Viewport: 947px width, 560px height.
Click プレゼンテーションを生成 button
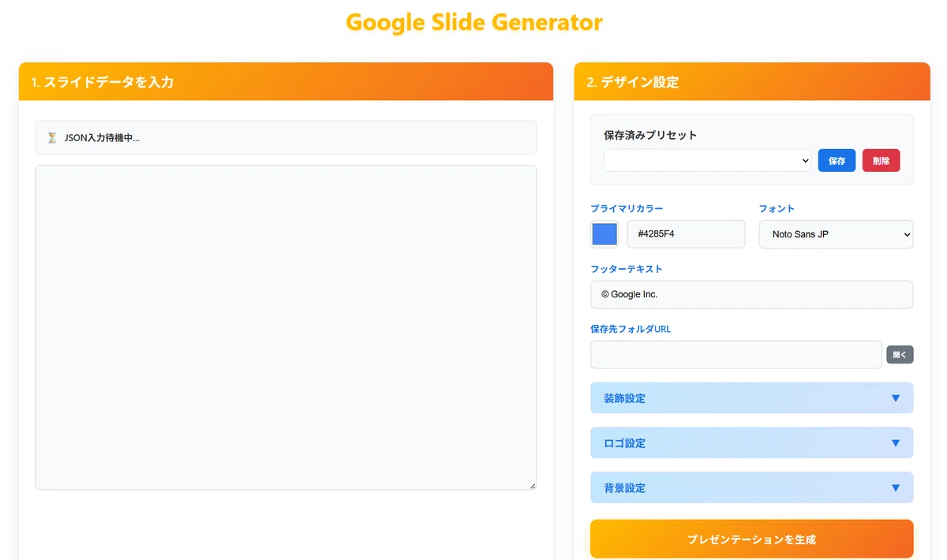tap(751, 539)
